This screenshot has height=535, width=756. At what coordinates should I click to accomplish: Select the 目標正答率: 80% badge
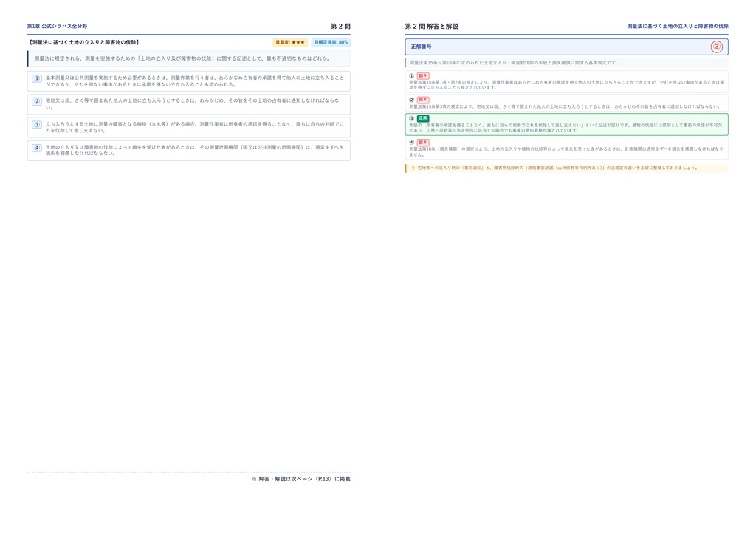[x=331, y=42]
